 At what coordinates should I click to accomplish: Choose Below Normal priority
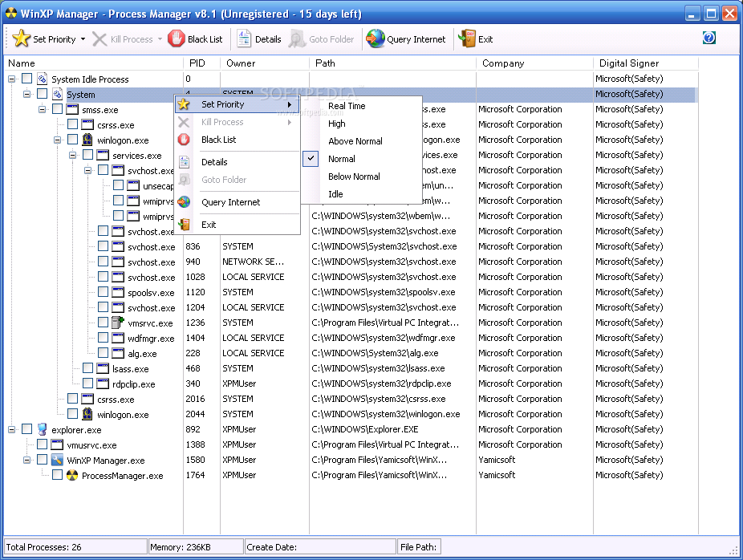(354, 177)
